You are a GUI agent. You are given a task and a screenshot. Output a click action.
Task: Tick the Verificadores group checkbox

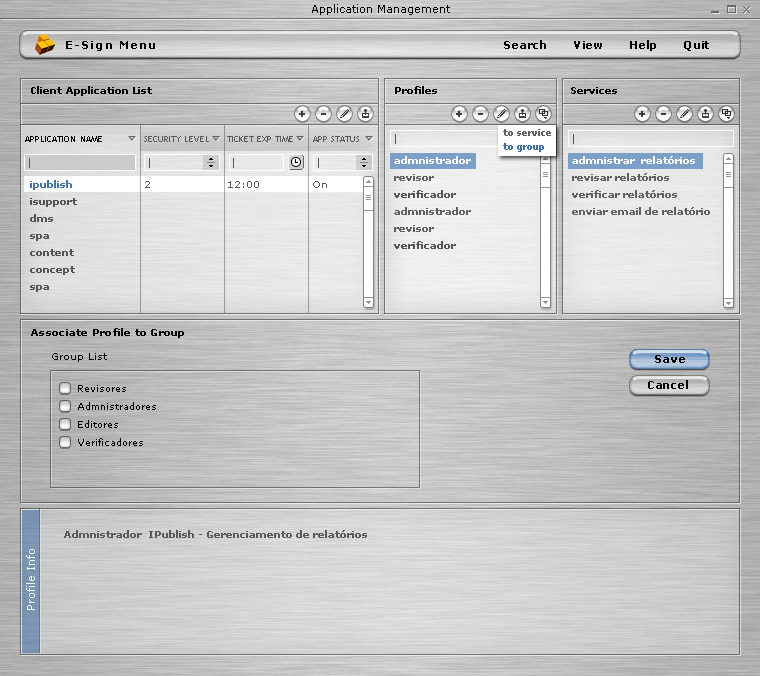click(x=65, y=443)
